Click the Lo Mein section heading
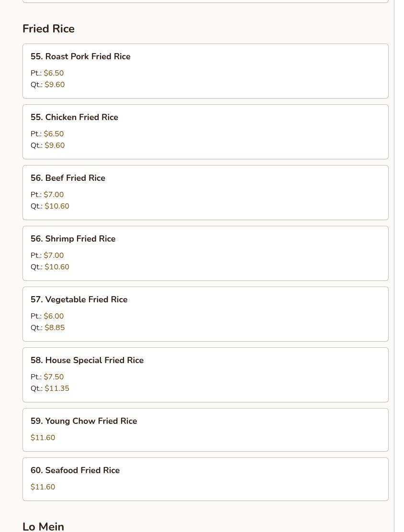 tap(43, 526)
